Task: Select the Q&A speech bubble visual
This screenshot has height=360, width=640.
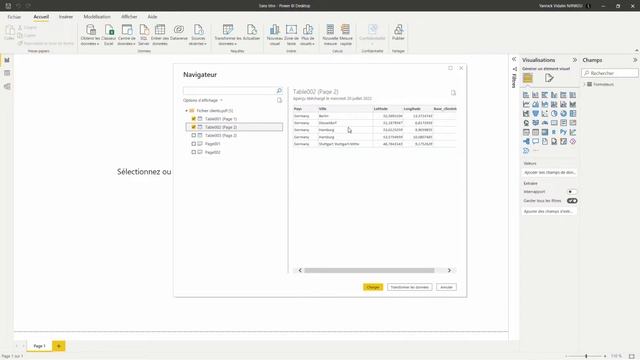Action: (x=536, y=142)
